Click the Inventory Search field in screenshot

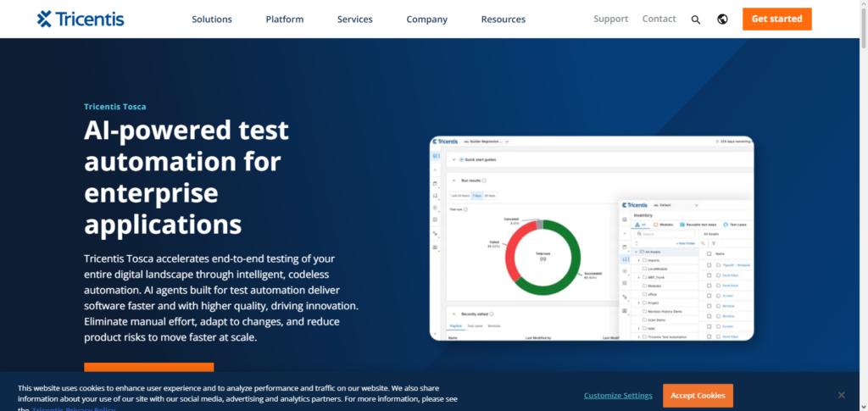coord(663,234)
